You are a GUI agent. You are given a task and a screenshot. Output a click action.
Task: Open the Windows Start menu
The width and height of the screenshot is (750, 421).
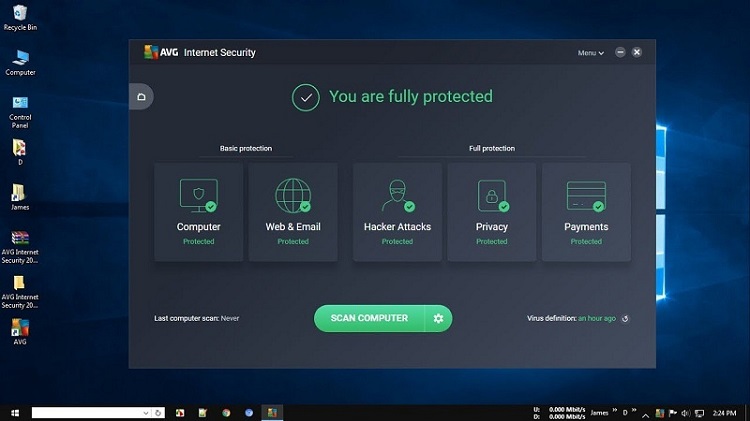pyautogui.click(x=15, y=413)
